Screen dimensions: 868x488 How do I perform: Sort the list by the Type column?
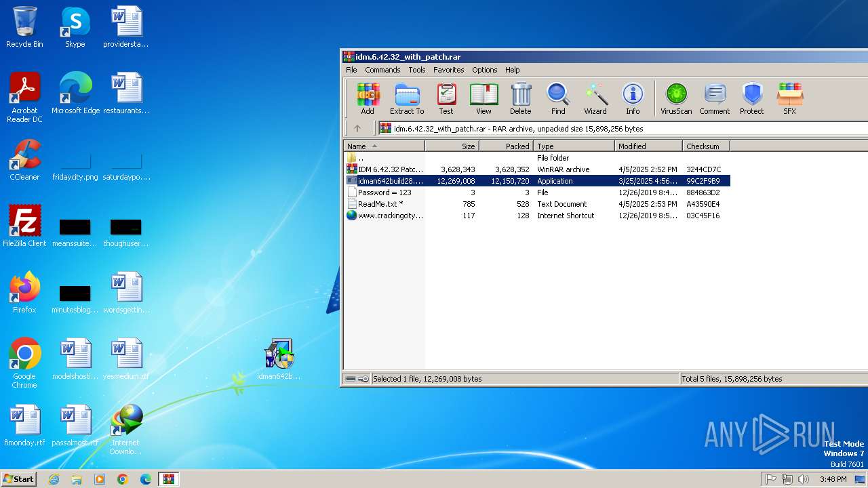(574, 146)
